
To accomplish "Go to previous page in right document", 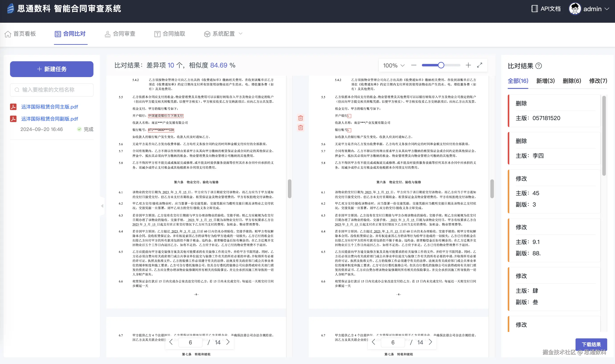I will [374, 342].
